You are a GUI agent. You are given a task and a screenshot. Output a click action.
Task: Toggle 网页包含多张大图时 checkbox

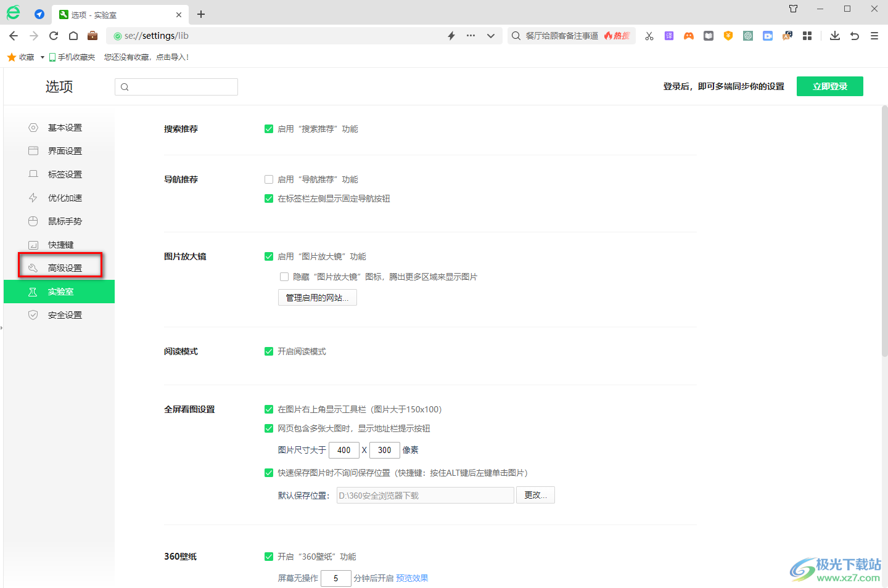point(269,428)
